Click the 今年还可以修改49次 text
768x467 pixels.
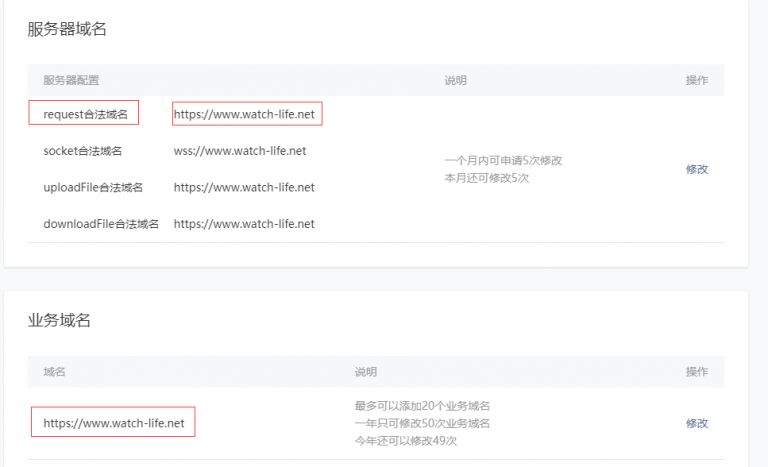[405, 441]
